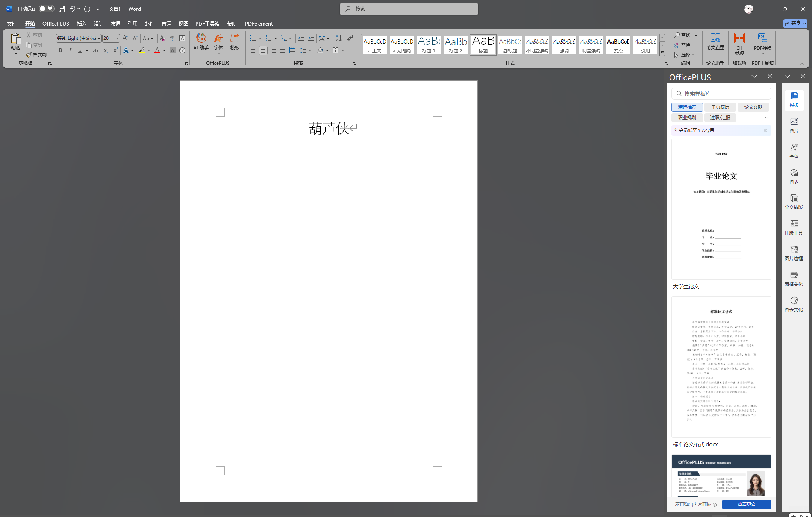
Task: Apply red font color
Action: 157,50
